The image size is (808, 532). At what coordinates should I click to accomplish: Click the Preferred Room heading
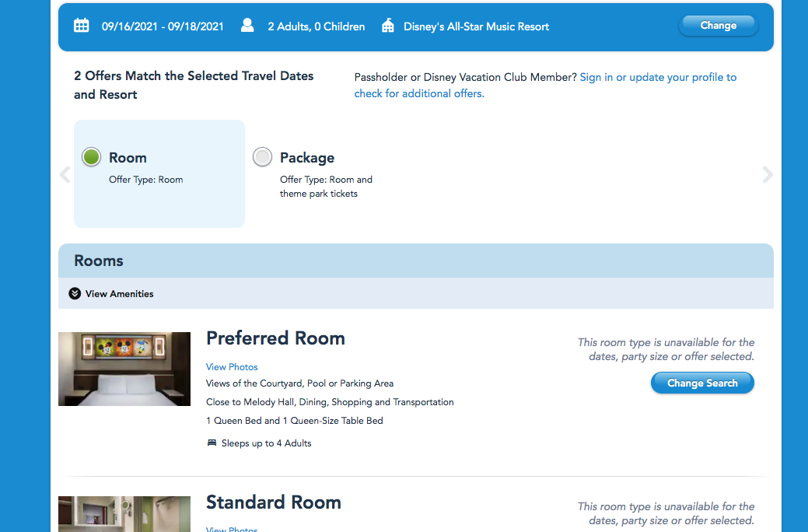tap(275, 338)
